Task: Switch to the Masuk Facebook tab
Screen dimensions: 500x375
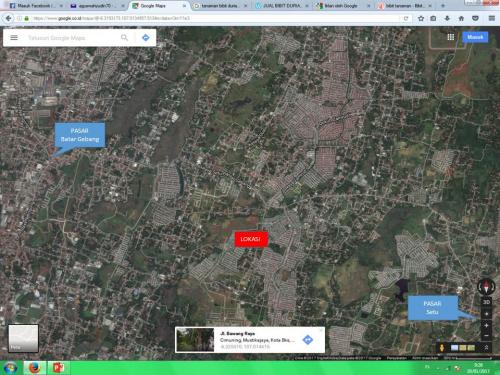Action: 33,6
